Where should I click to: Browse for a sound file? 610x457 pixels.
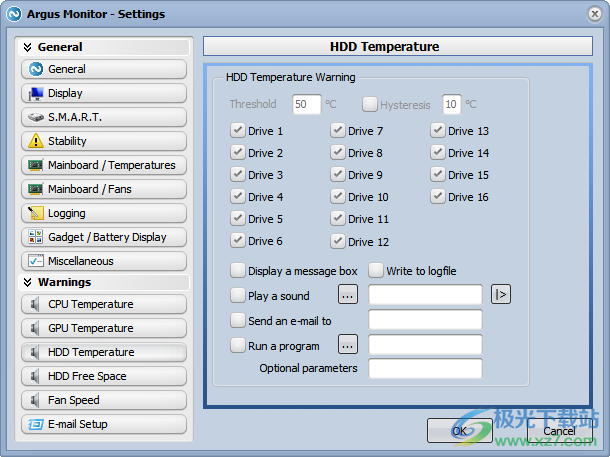coord(347,295)
